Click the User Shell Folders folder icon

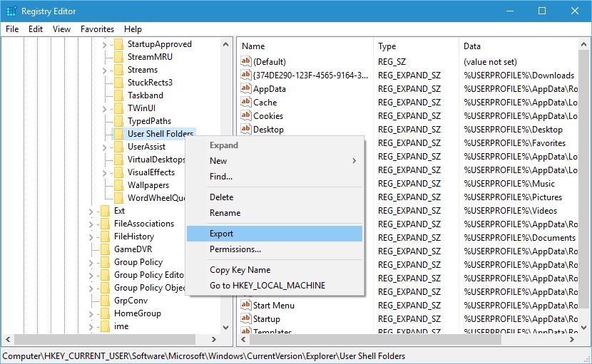[118, 134]
